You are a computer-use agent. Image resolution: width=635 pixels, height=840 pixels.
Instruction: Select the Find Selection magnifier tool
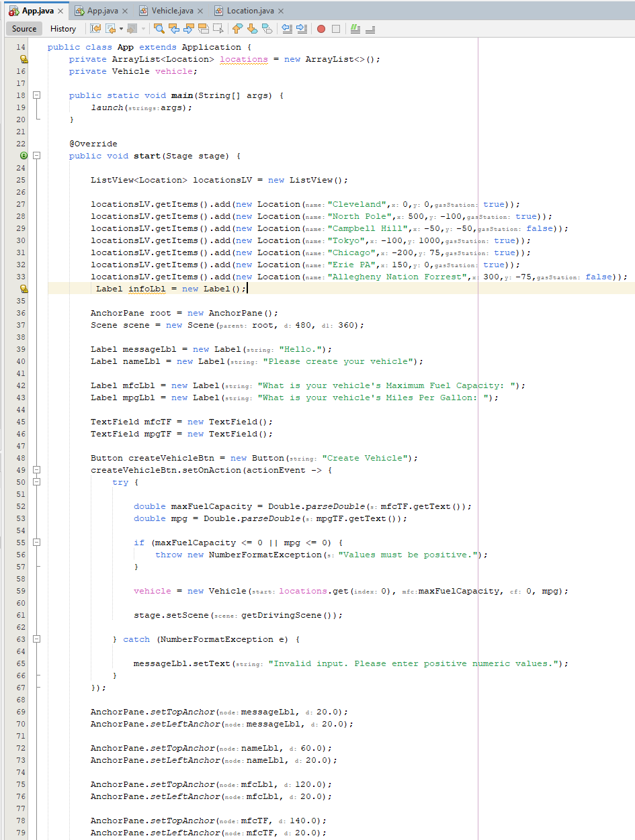click(x=160, y=28)
